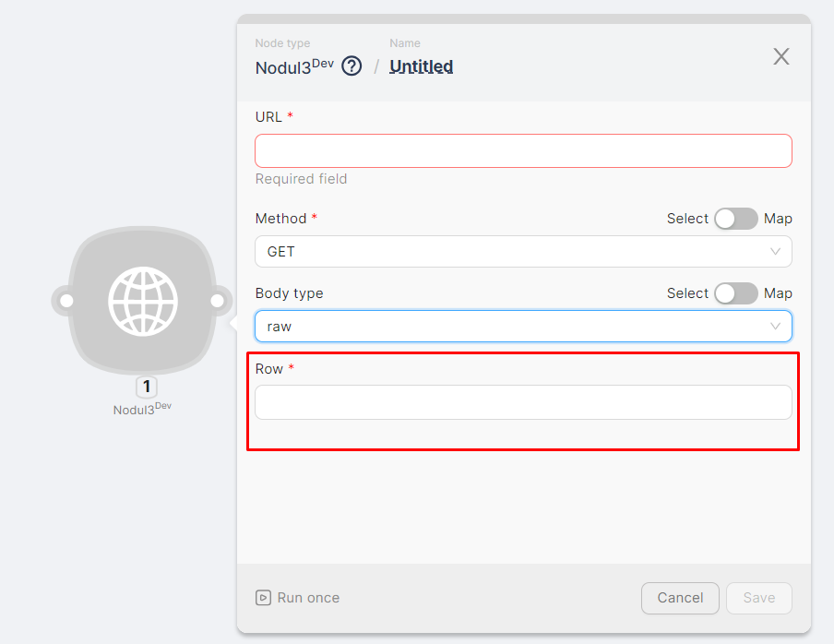Click the Map label beside the Method toggle
The height and width of the screenshot is (644, 834).
(778, 219)
